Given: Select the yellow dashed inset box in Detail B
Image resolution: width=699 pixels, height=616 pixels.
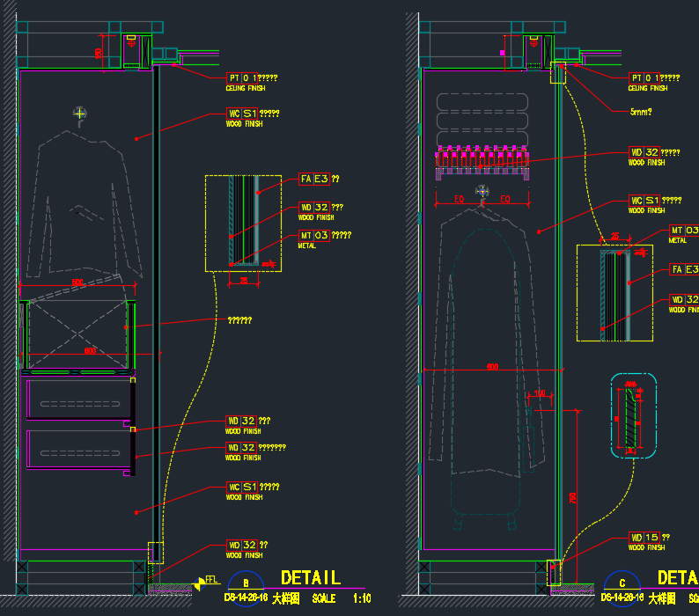Looking at the screenshot, I should point(243,224).
